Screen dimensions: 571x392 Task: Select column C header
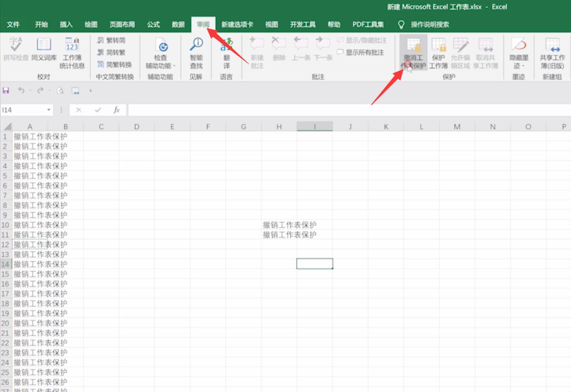click(101, 127)
